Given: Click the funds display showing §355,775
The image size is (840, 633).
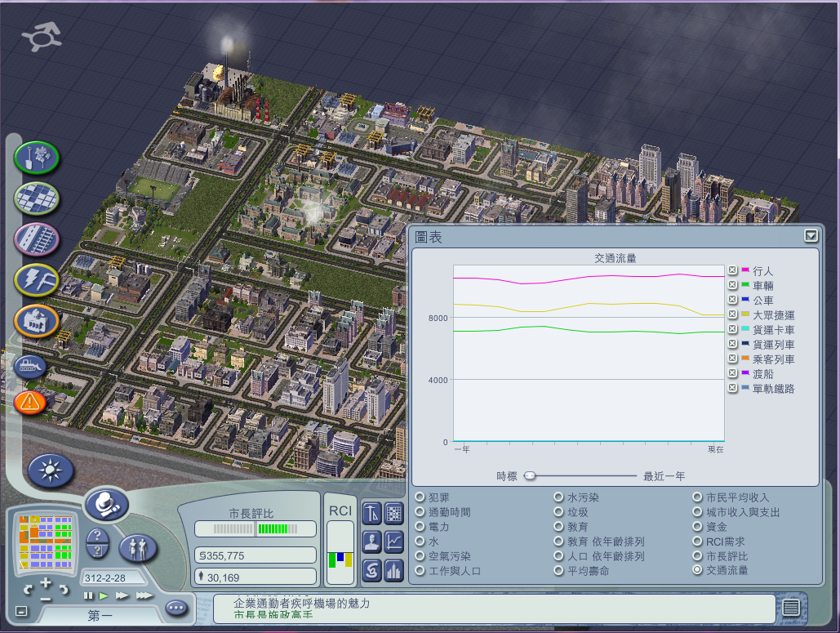Looking at the screenshot, I should click(255, 555).
